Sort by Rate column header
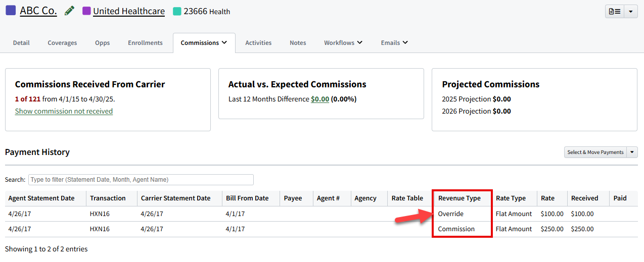 coord(552,198)
